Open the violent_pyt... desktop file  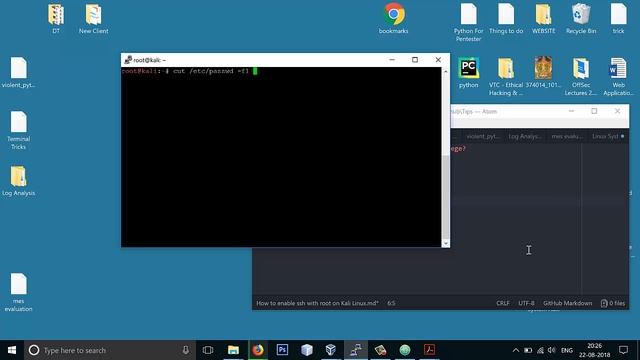pyautogui.click(x=18, y=73)
